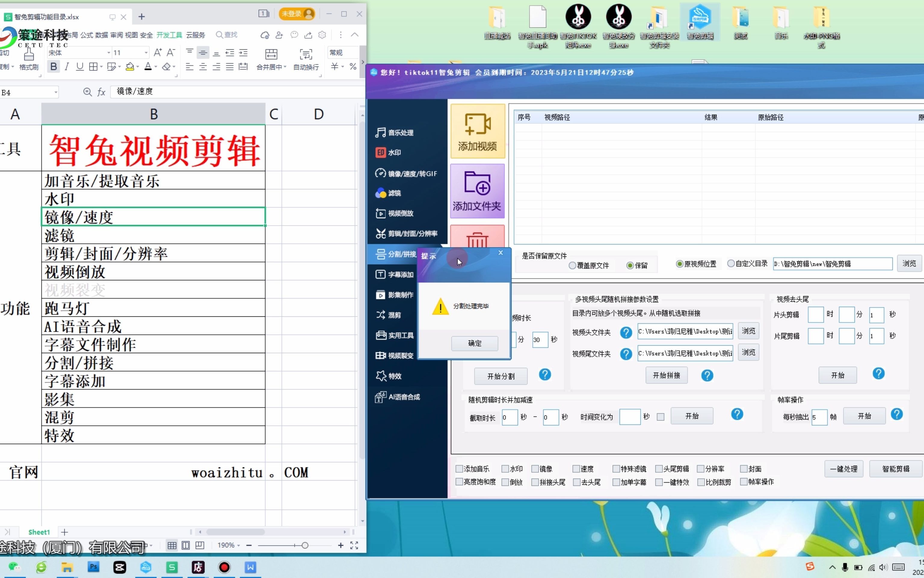Image resolution: width=924 pixels, height=578 pixels.
Task: Open 影集制作 sidebar item
Action: tap(394, 295)
